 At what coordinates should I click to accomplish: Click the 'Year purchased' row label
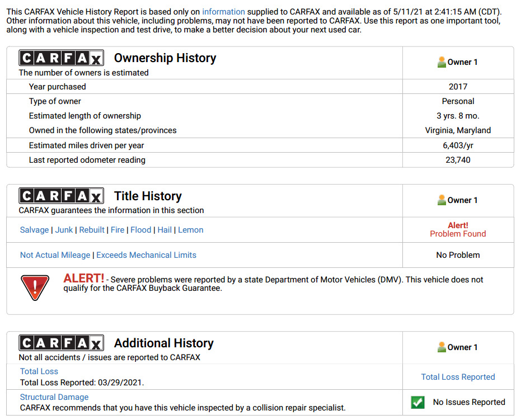pos(57,87)
